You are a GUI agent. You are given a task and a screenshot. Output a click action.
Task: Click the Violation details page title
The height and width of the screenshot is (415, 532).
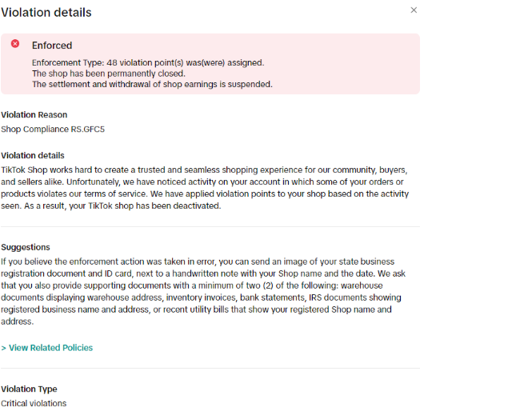pyautogui.click(x=46, y=13)
